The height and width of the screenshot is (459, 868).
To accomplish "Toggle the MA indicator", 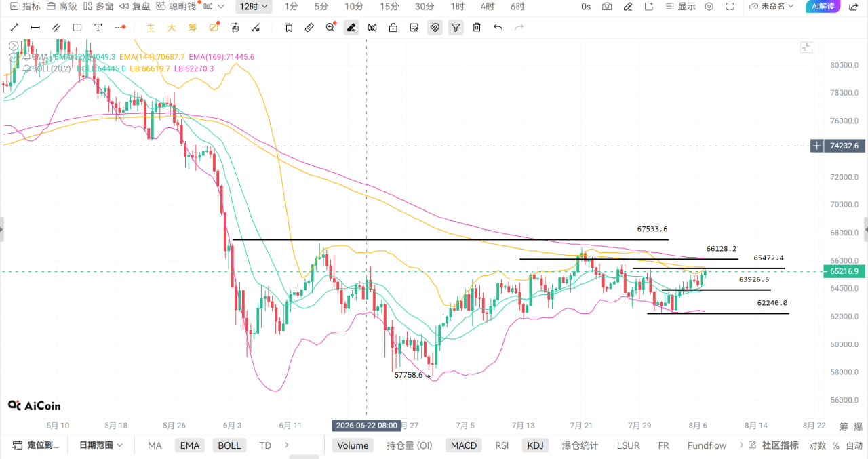I will tap(155, 445).
